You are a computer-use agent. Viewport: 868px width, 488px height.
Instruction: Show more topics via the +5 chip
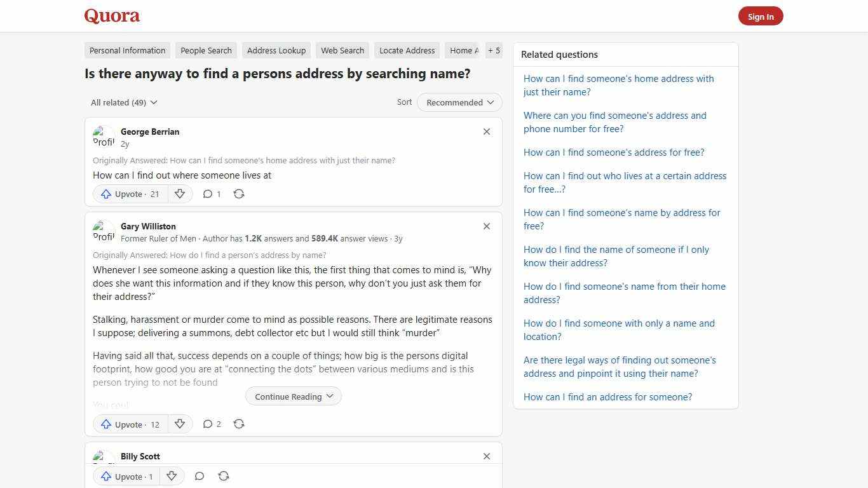(x=494, y=50)
